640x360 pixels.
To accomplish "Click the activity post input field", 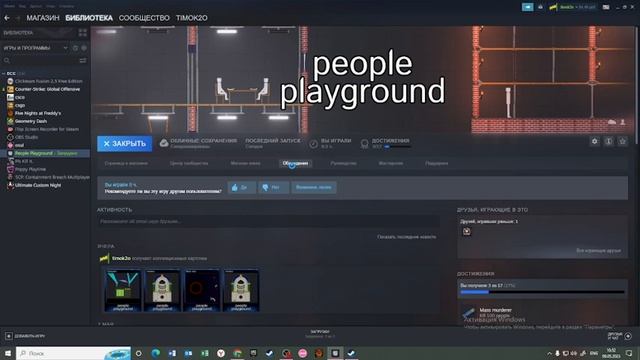I will click(x=268, y=221).
